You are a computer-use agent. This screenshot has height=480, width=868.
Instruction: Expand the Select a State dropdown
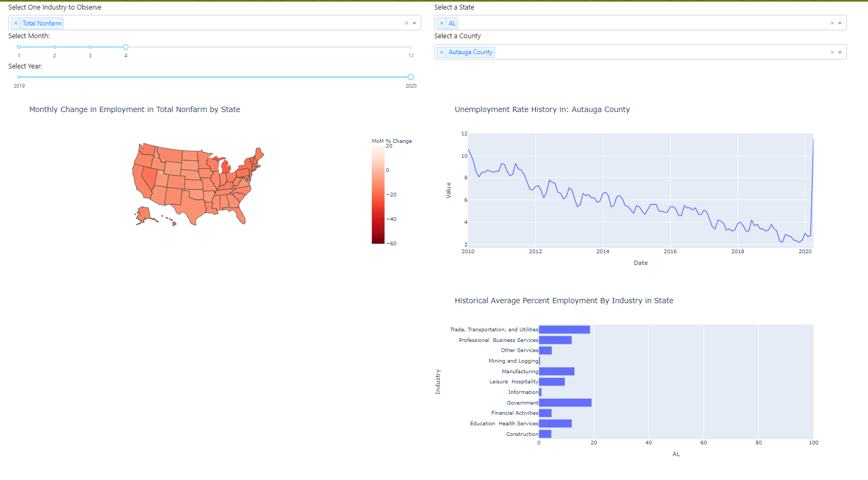pos(840,23)
